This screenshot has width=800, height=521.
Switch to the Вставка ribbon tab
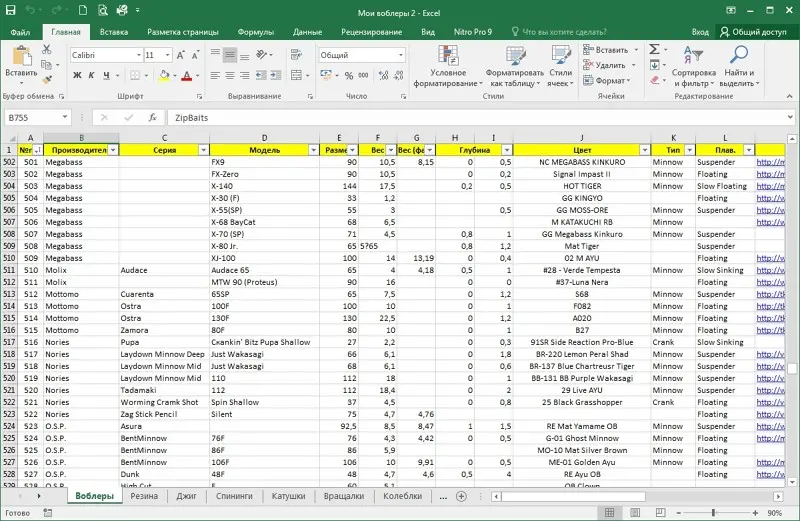114,32
